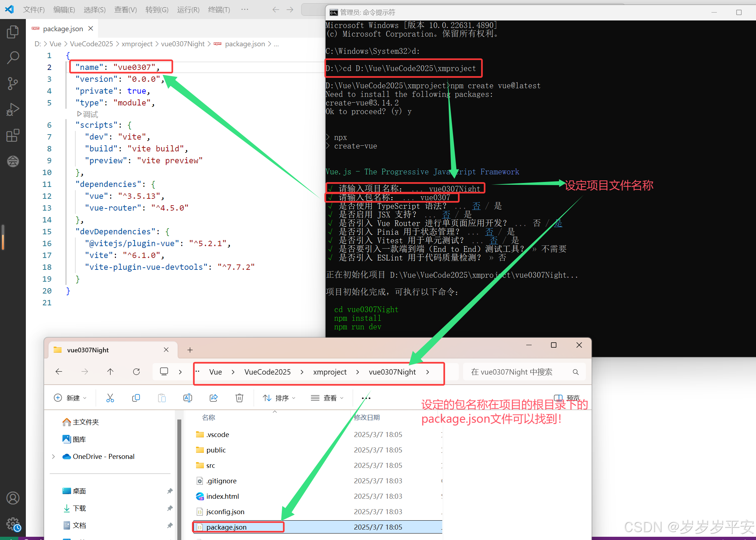
Task: Click the cut scissors icon in File Explorer
Action: point(110,398)
